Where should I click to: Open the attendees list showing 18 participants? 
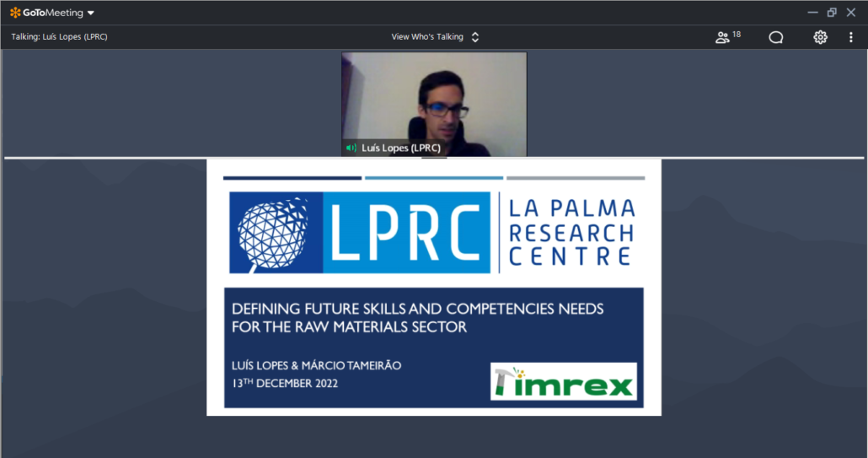point(726,37)
